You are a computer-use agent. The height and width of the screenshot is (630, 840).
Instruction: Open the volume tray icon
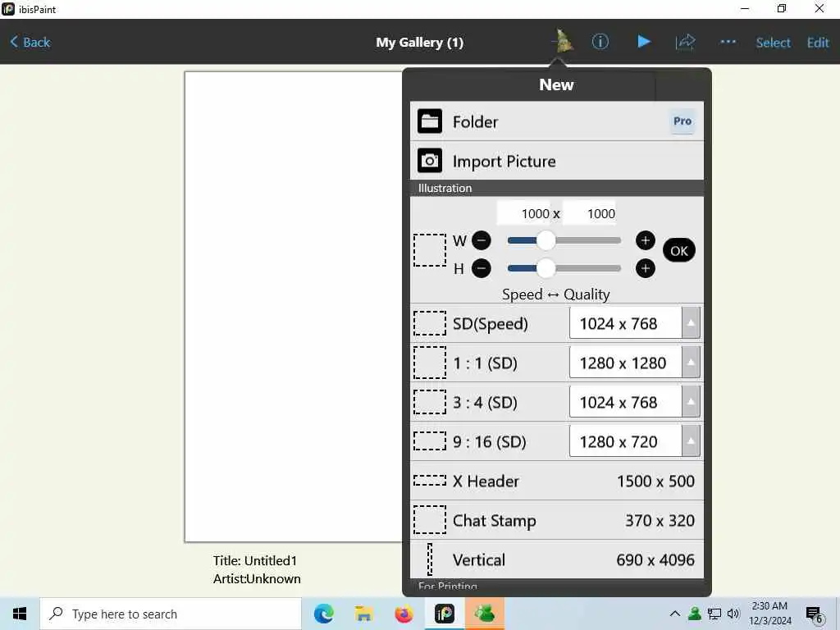coord(733,614)
